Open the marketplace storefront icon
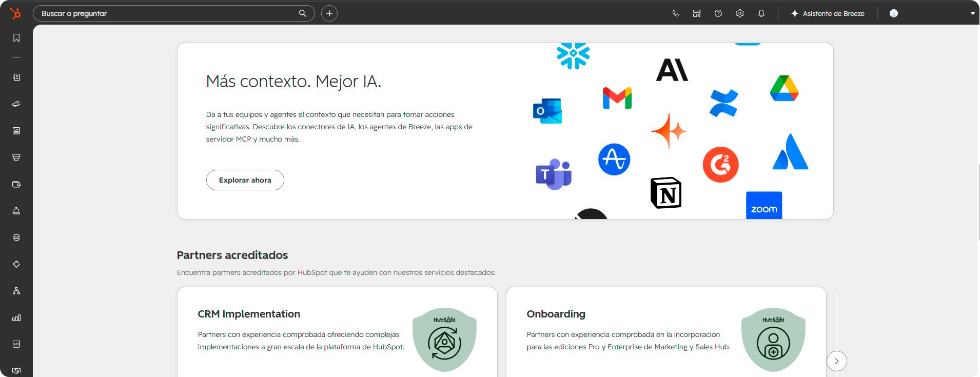The height and width of the screenshot is (377, 980). (x=697, y=13)
